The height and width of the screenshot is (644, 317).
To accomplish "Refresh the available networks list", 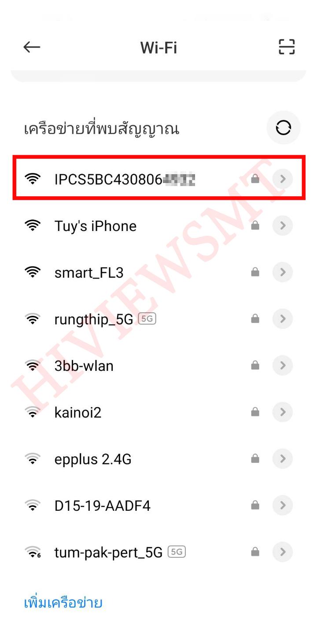I will click(284, 128).
